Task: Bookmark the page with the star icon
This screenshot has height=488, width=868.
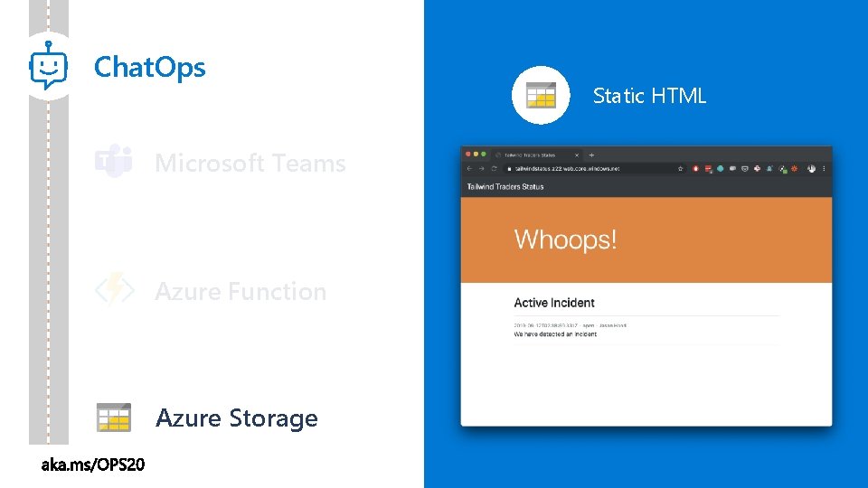Action: pos(680,169)
